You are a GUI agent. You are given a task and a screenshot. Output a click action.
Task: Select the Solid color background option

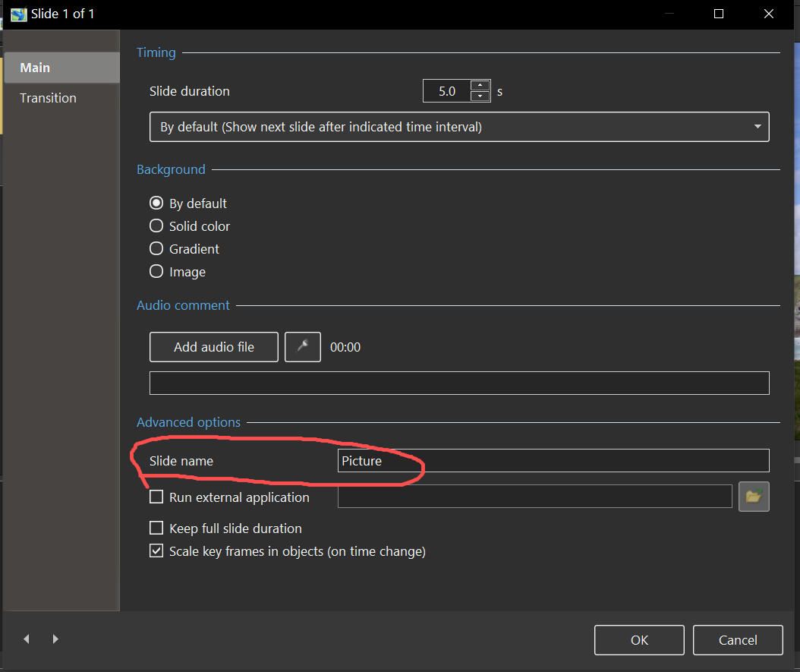pyautogui.click(x=156, y=226)
